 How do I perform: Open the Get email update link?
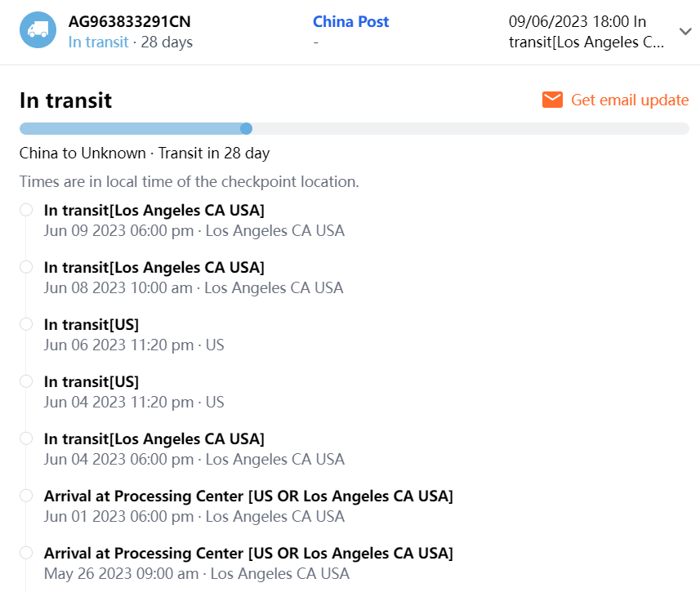tap(629, 100)
